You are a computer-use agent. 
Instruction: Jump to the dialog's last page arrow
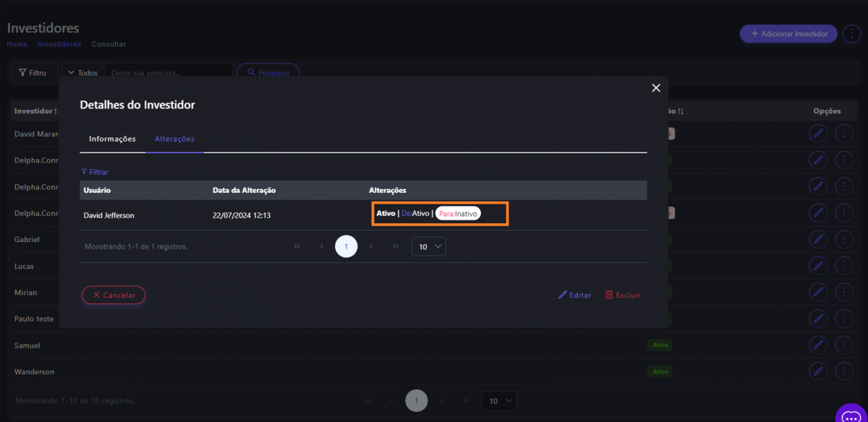coord(396,246)
